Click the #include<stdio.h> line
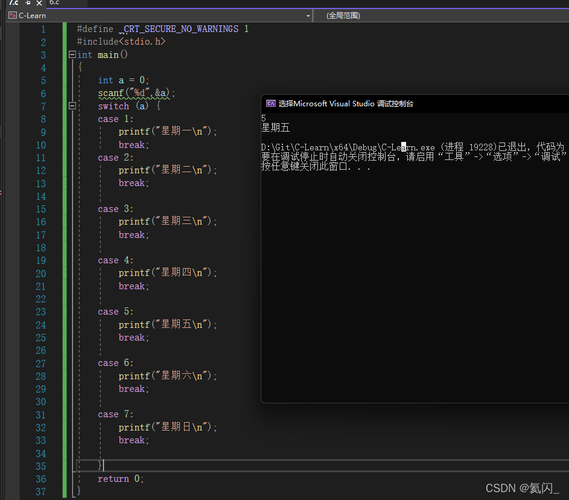Image resolution: width=569 pixels, height=500 pixels. (121, 42)
